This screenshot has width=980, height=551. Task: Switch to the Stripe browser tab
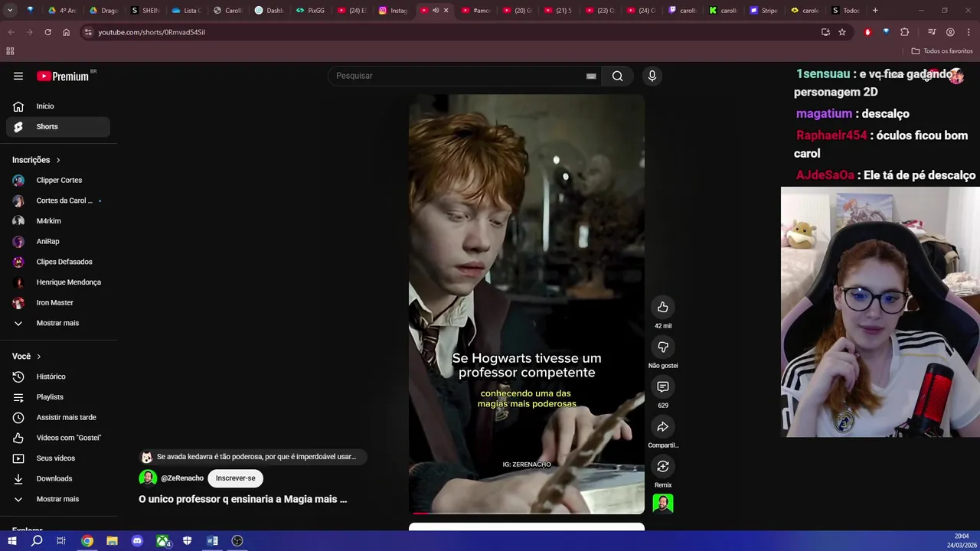coord(764,11)
